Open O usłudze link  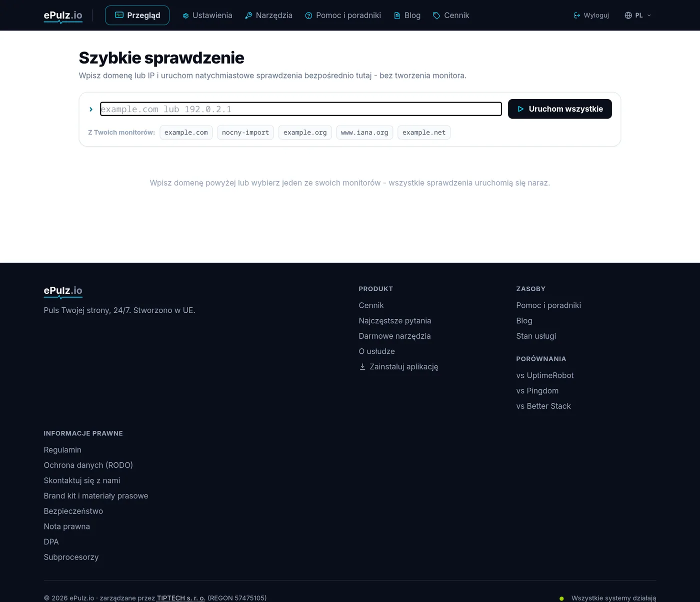(376, 352)
